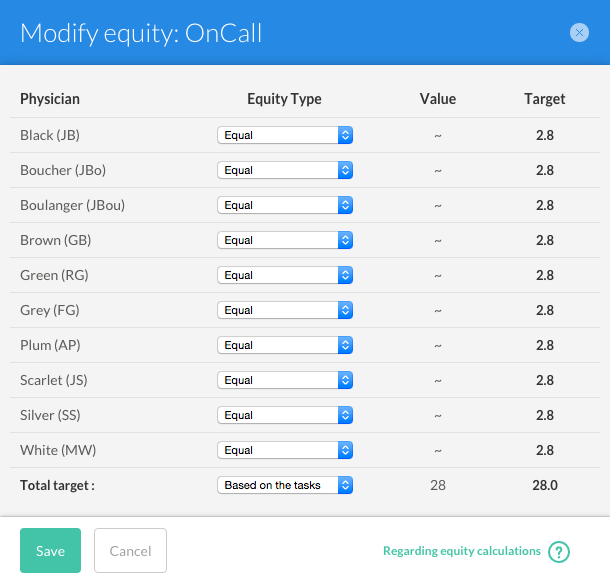Click the Physician column header
This screenshot has height=584, width=610.
coord(50,99)
